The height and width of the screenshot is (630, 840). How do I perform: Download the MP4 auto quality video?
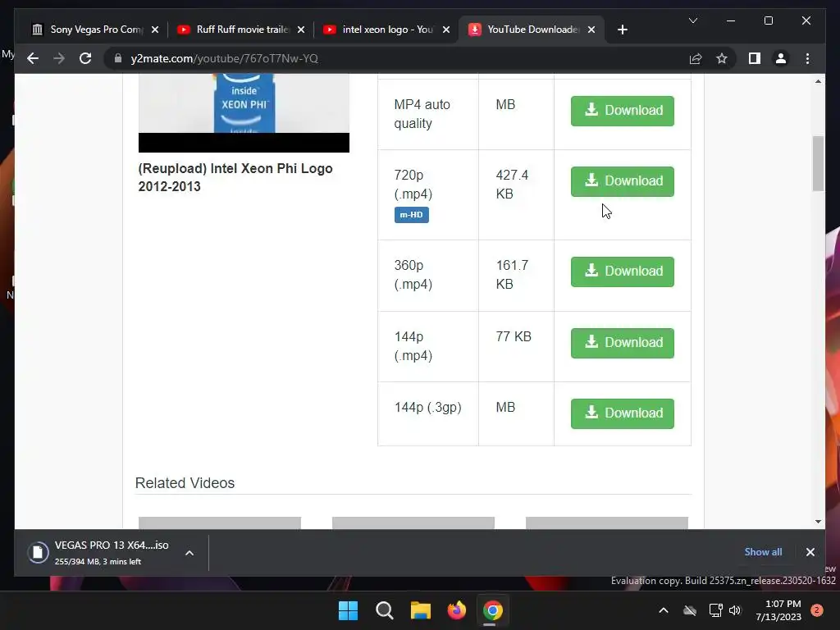pos(622,111)
